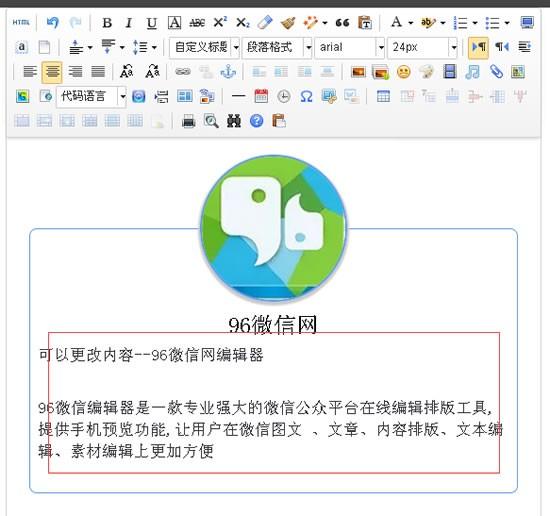The width and height of the screenshot is (550, 516).
Task: Toggle italic formatting
Action: pos(129,23)
